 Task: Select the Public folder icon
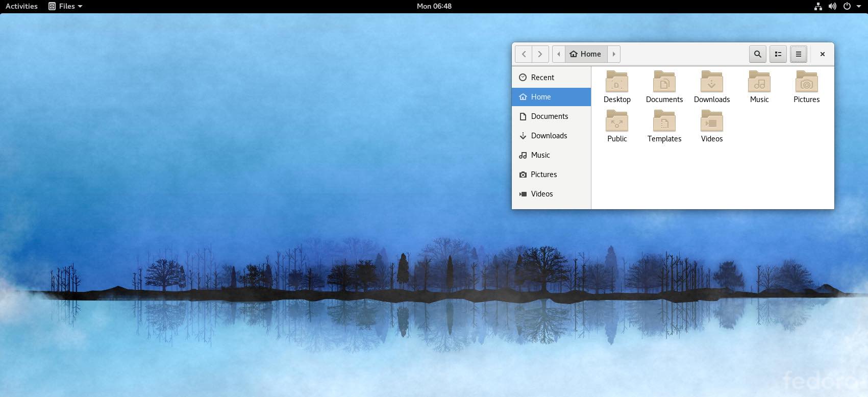617,121
